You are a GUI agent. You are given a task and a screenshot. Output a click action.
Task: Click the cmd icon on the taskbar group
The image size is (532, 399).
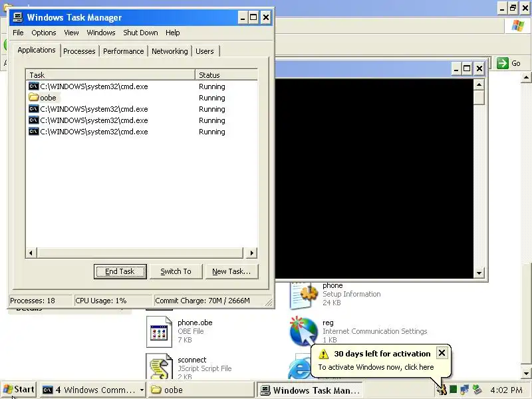[47, 390]
